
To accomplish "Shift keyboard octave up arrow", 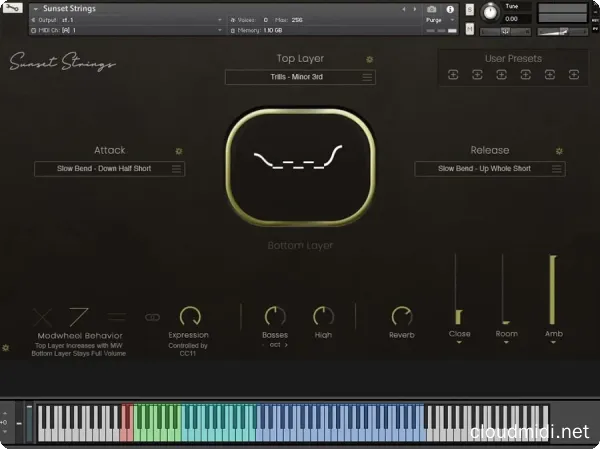I will coord(5,413).
